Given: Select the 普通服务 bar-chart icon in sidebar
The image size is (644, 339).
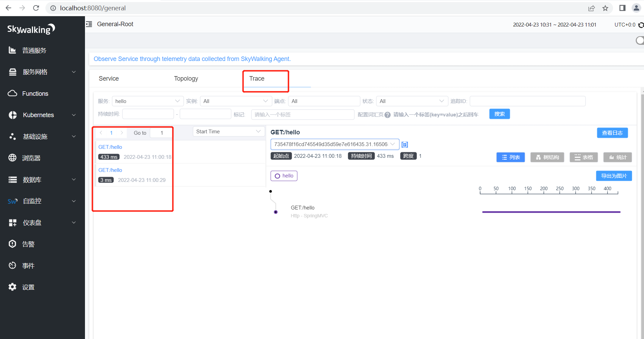Looking at the screenshot, I should pos(12,50).
